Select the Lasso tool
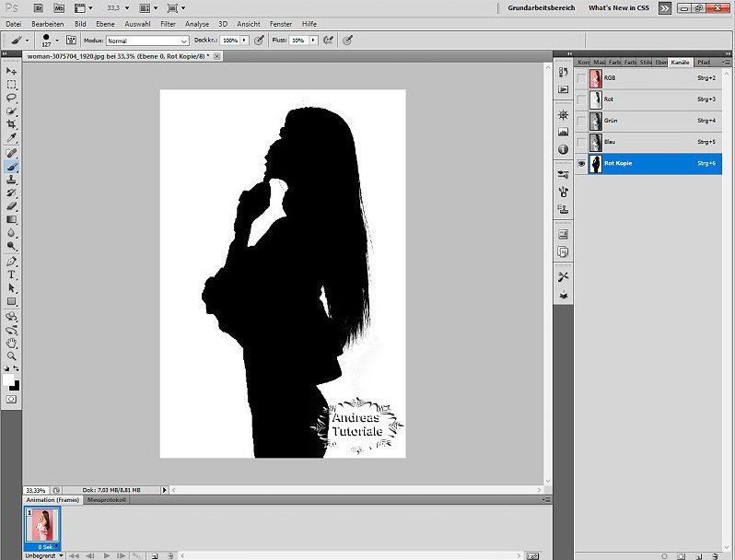 (11, 98)
